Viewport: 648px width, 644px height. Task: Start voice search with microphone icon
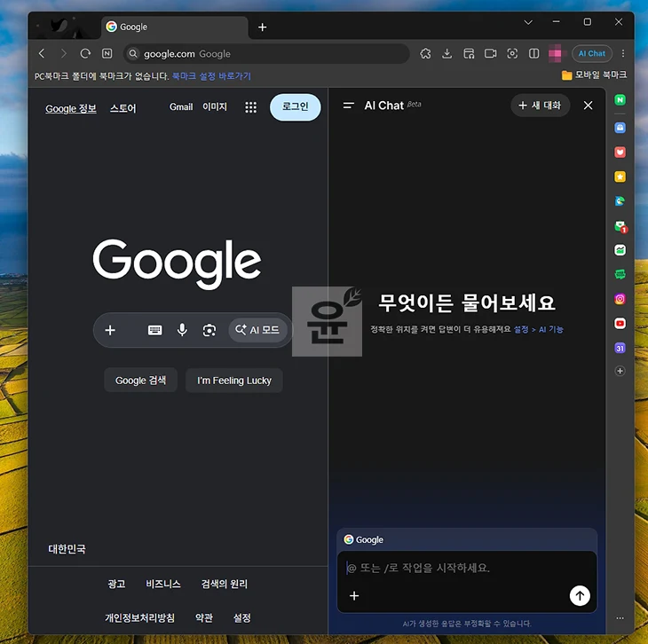click(x=182, y=330)
